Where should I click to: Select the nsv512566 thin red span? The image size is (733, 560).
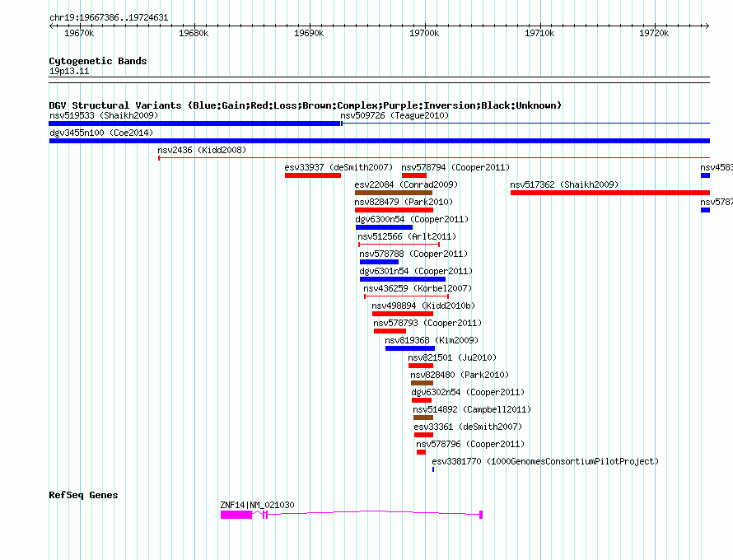(x=399, y=245)
